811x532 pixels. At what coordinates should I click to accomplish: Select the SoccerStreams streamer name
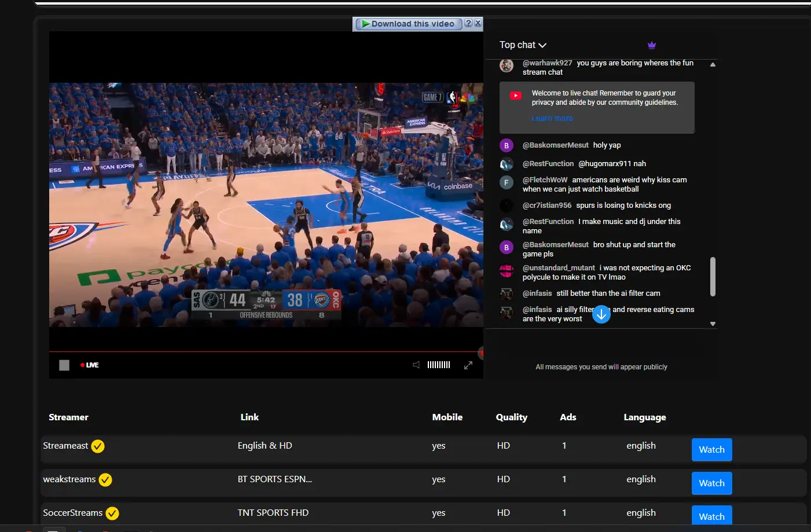[73, 513]
